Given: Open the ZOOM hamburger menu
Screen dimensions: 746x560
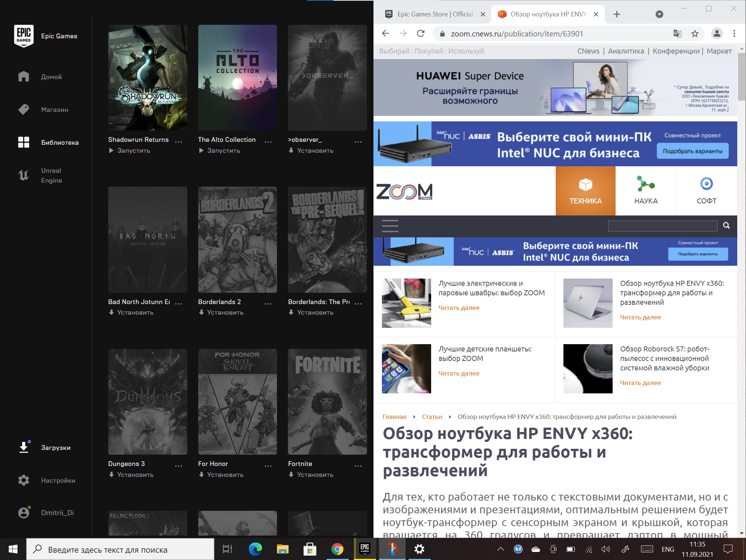Looking at the screenshot, I should 390,226.
